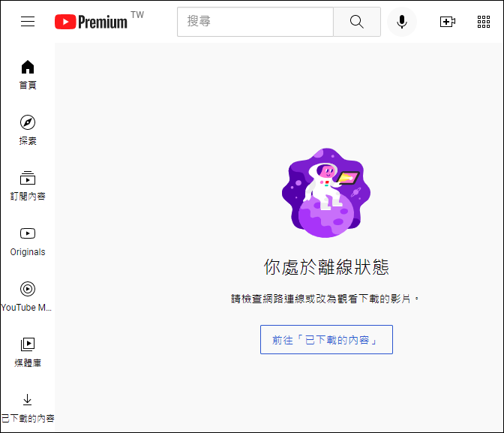Go to 首頁 home in sidebar
The image size is (504, 433).
pos(28,75)
